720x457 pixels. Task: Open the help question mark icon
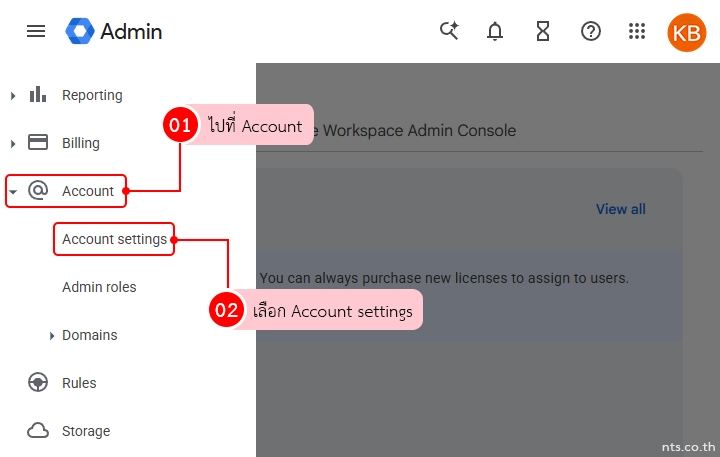pyautogui.click(x=591, y=31)
